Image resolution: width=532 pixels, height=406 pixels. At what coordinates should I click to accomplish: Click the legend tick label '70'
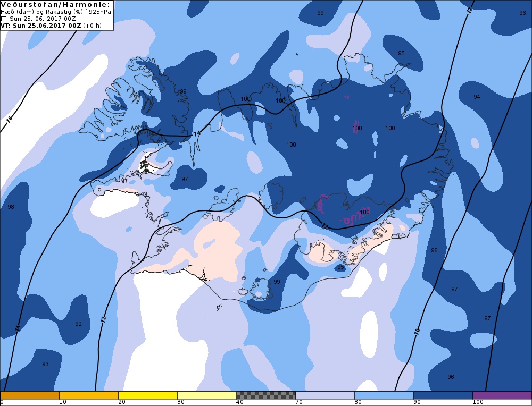click(299, 402)
